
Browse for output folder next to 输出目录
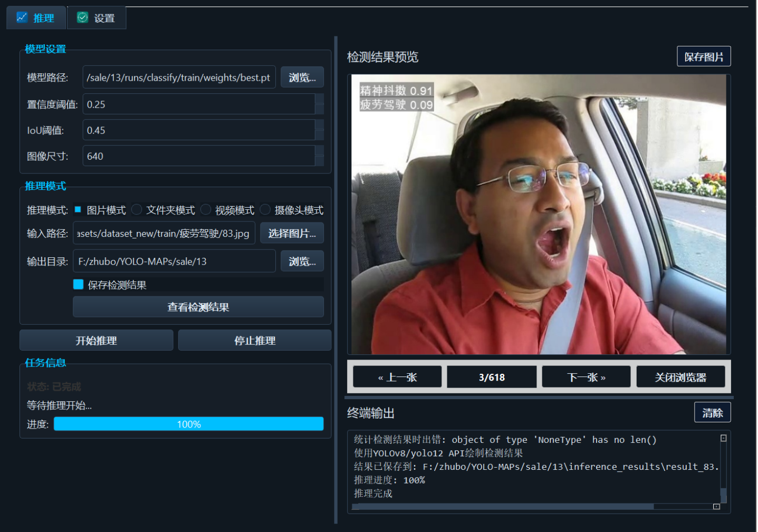pos(302,261)
